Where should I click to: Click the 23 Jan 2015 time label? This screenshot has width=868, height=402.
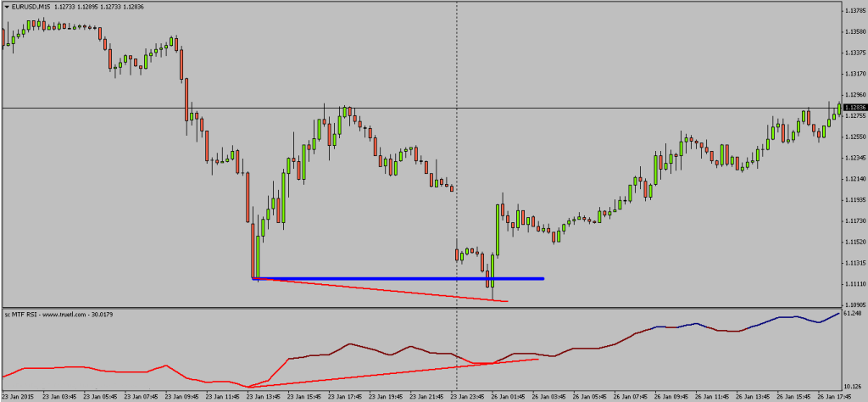click(17, 397)
